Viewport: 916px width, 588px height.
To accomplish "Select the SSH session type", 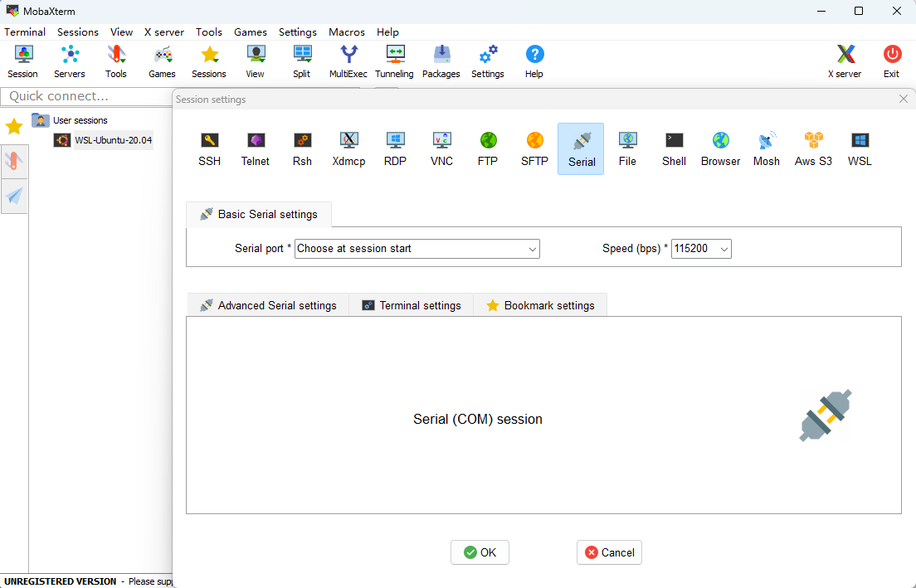I will tap(210, 149).
